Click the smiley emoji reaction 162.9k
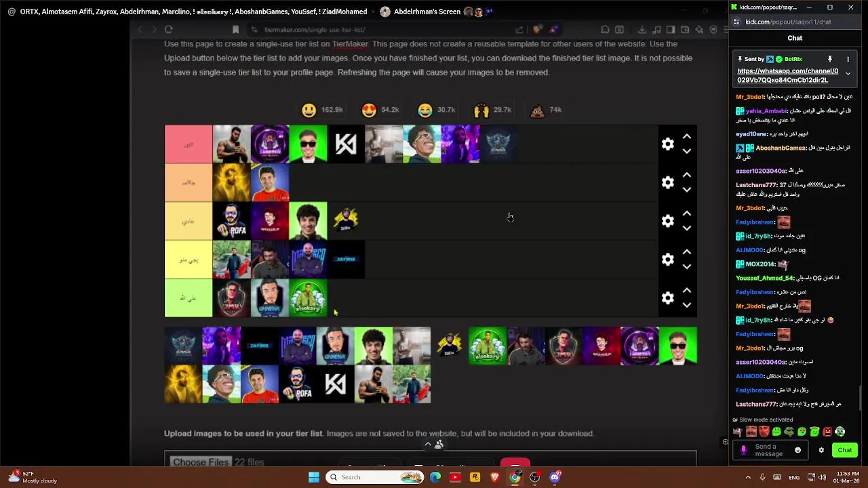The image size is (868, 488). 322,110
